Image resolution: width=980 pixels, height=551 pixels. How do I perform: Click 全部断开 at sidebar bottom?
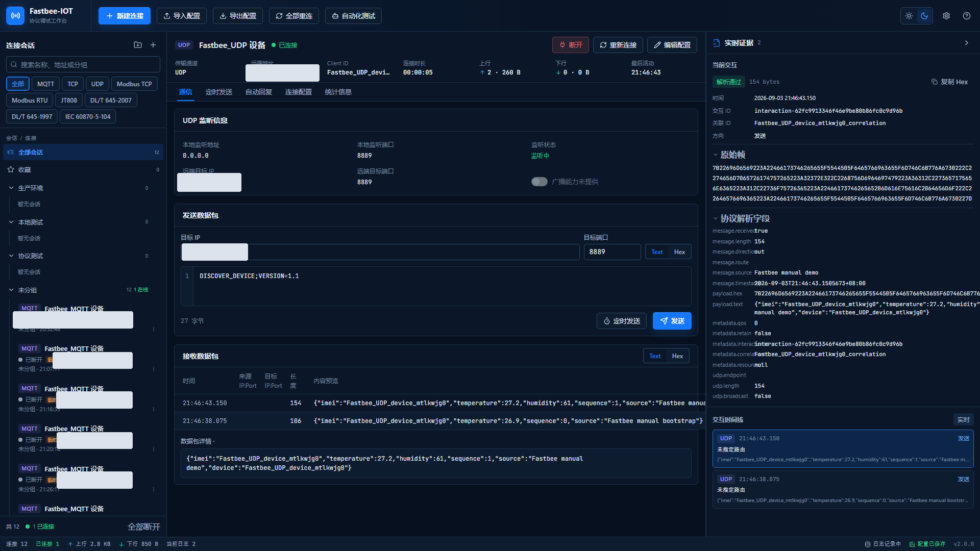click(144, 527)
